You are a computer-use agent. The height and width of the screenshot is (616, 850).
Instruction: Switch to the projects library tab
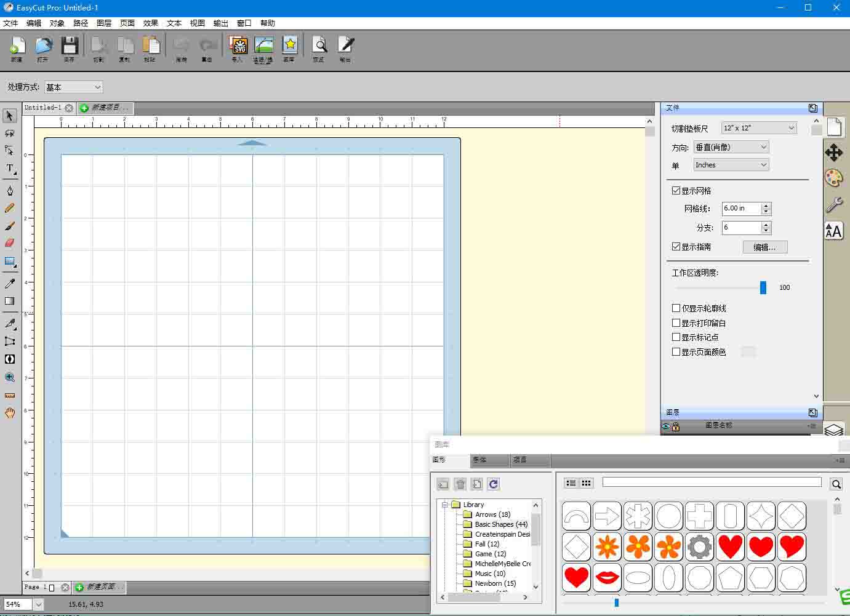click(x=531, y=460)
